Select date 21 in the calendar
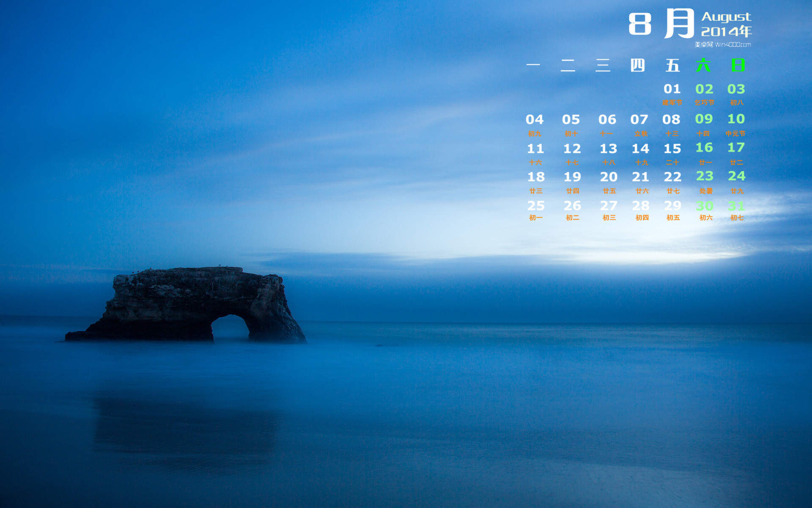Screen dimensions: 812x508 pyautogui.click(x=640, y=177)
